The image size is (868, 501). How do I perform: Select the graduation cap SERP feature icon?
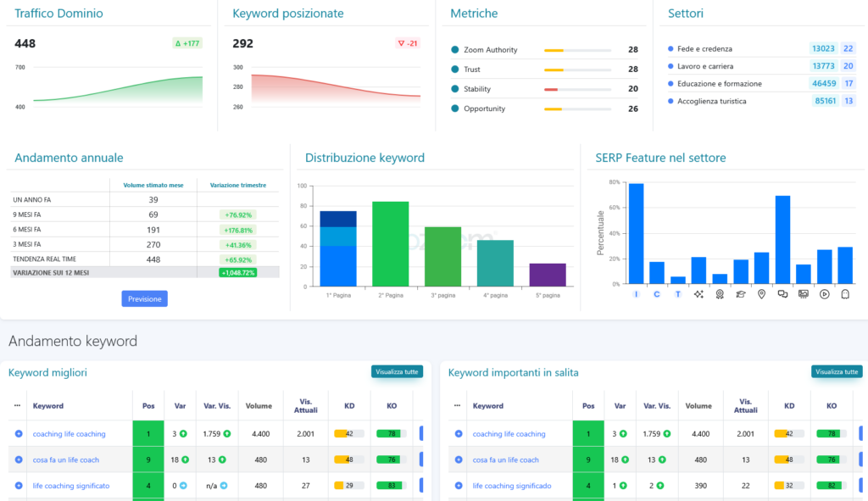pyautogui.click(x=740, y=294)
